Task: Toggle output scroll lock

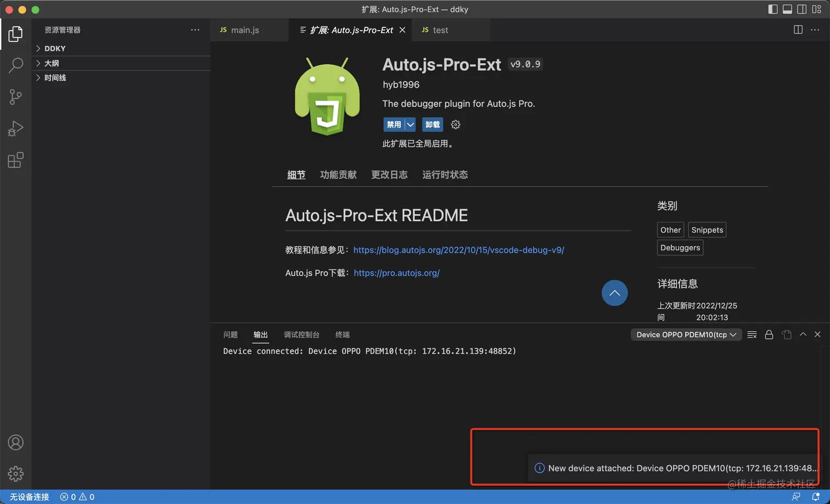Action: (x=769, y=334)
